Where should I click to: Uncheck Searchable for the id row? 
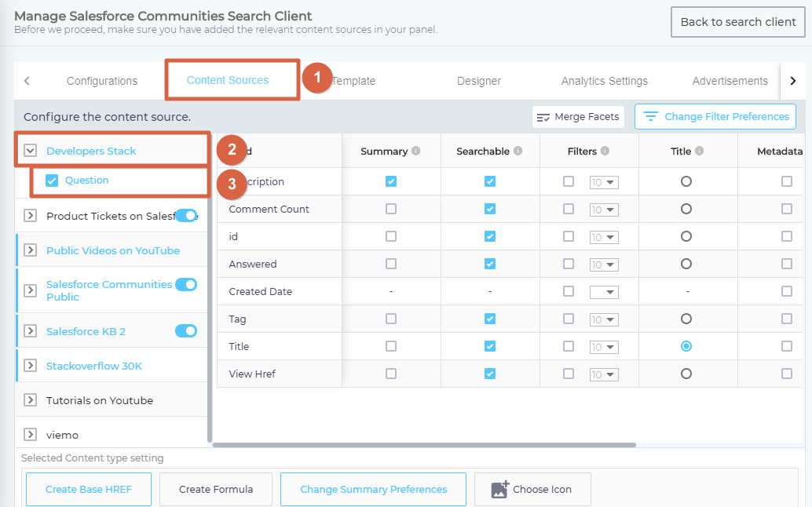pos(490,236)
